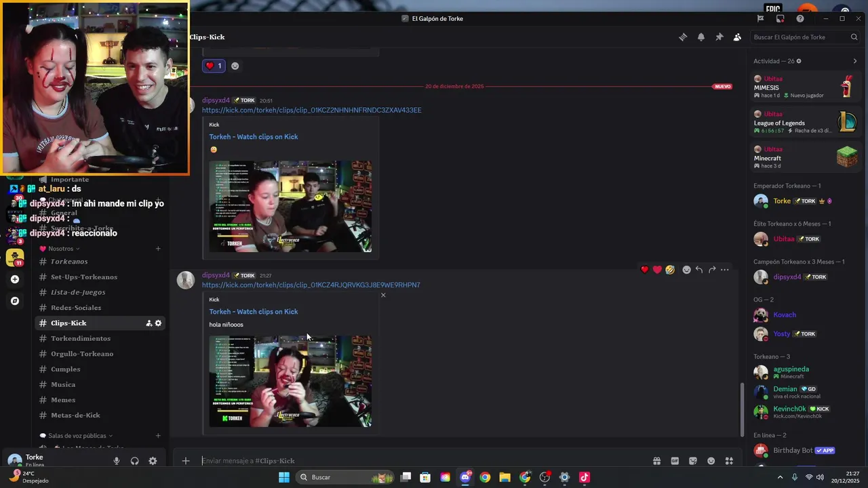This screenshot has width=868, height=488.
Task: Search in El Galpón de Torke field
Action: pyautogui.click(x=806, y=37)
